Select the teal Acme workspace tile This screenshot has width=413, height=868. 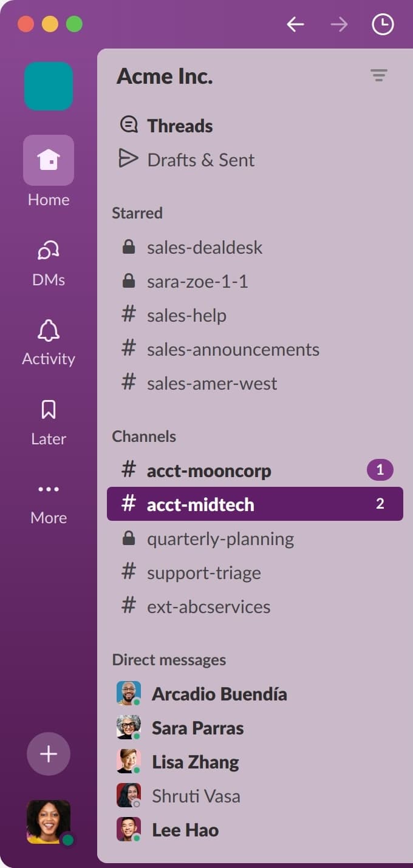coord(49,86)
